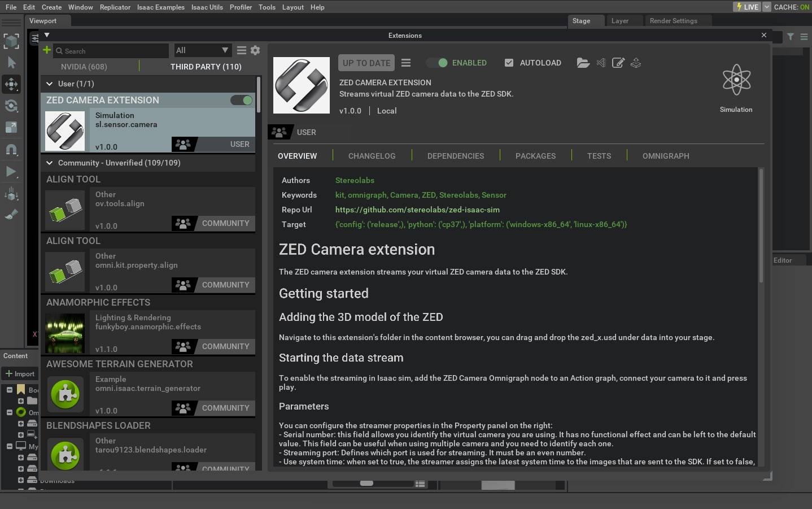Open the Stage panel options menu
This screenshot has height=509, width=812.
click(x=804, y=37)
